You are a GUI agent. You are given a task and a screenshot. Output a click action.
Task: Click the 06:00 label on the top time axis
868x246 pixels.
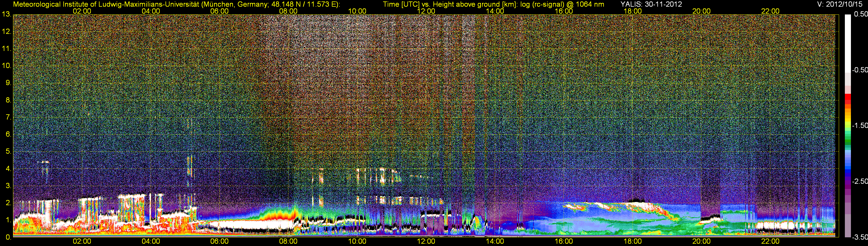pos(219,11)
